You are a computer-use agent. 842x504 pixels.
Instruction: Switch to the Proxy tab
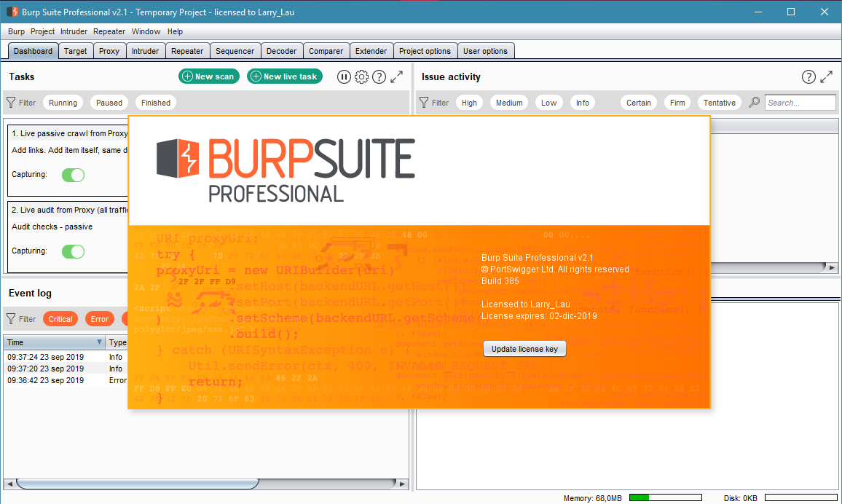(x=109, y=51)
